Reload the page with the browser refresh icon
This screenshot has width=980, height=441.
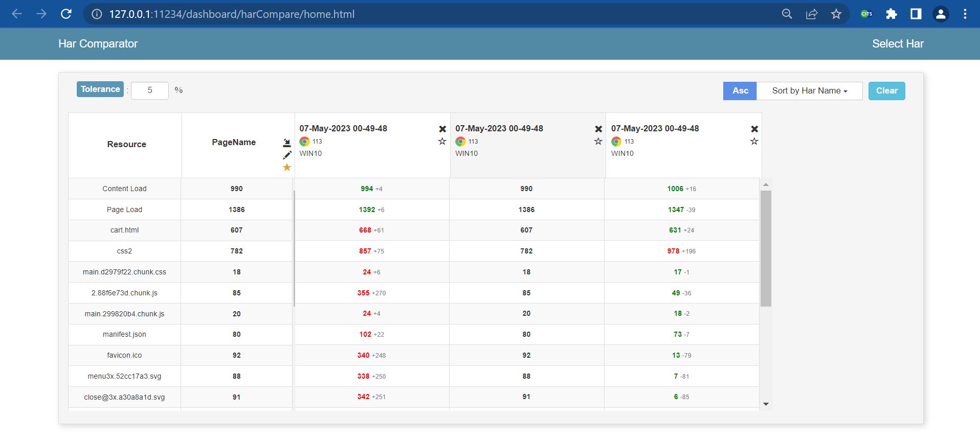pyautogui.click(x=66, y=14)
